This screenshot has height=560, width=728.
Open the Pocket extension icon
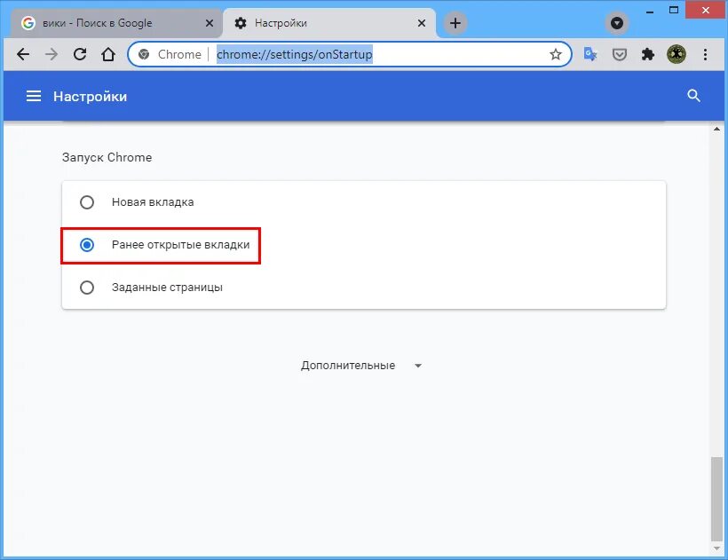(x=619, y=55)
